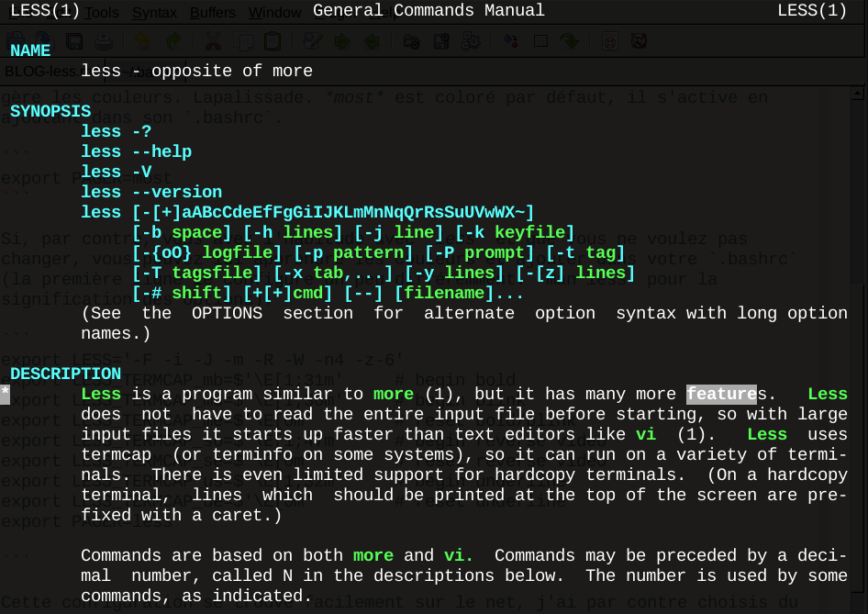Click the gVim scrollbar up arrow
This screenshot has height=614, width=868.
tap(858, 93)
